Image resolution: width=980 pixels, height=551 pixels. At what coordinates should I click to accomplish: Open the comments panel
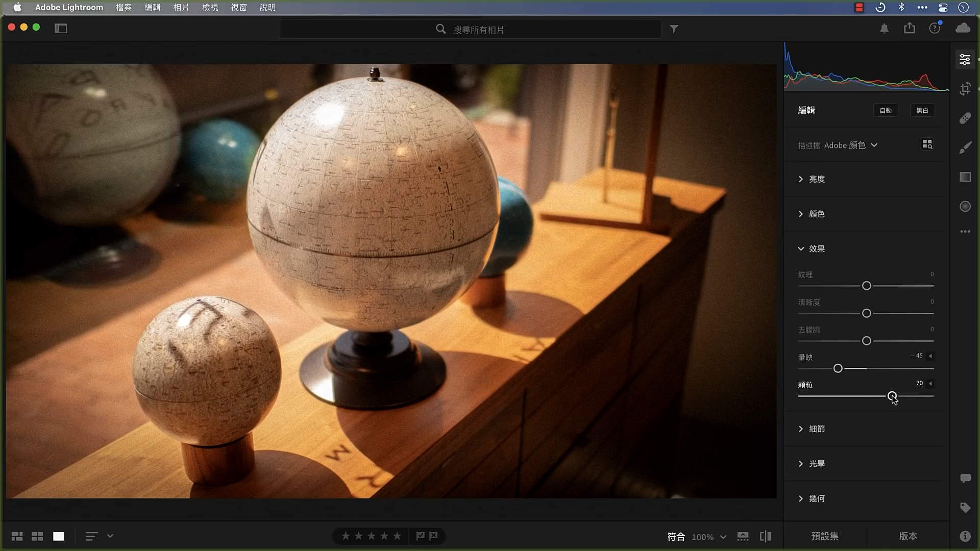point(965,478)
